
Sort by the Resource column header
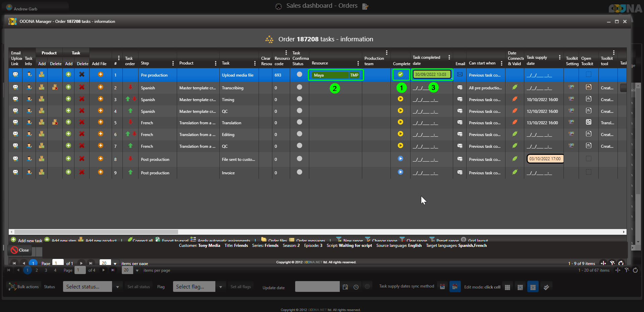tap(320, 63)
